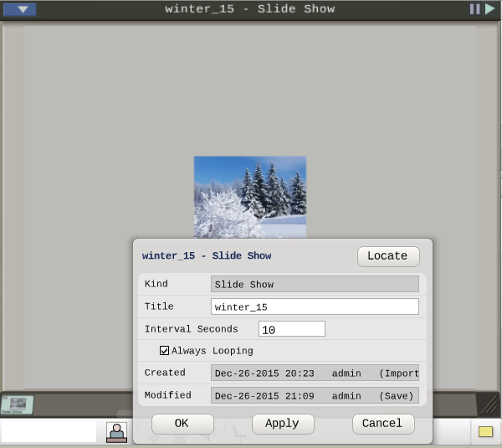Grab the window resize handle corner

[x=489, y=405]
